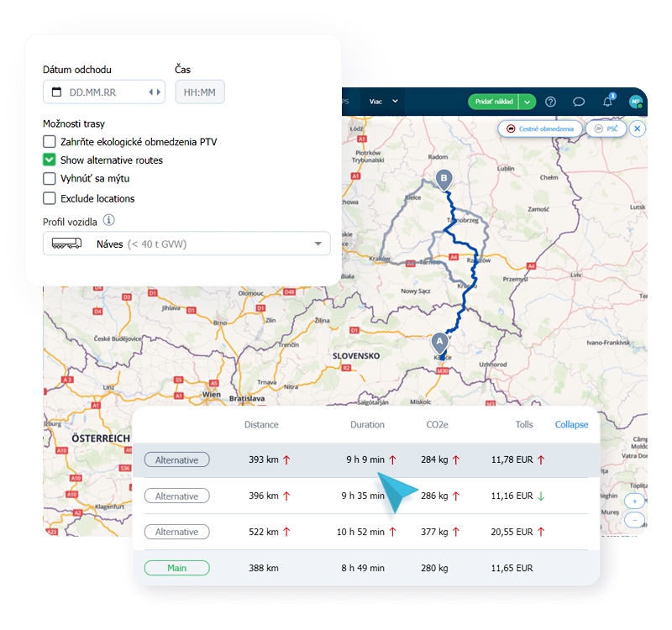Viewport: 672px width, 630px height.
Task: Click the 11,78 EUR toll value
Action: tap(512, 459)
